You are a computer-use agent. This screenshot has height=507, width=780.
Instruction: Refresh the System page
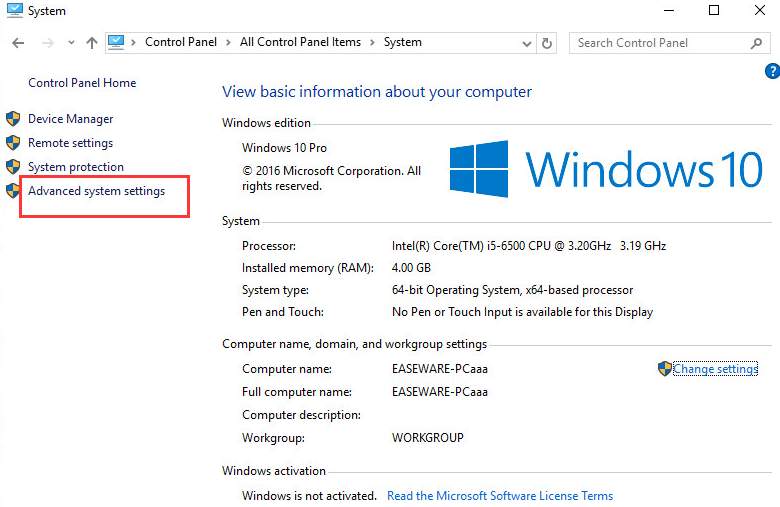click(547, 43)
